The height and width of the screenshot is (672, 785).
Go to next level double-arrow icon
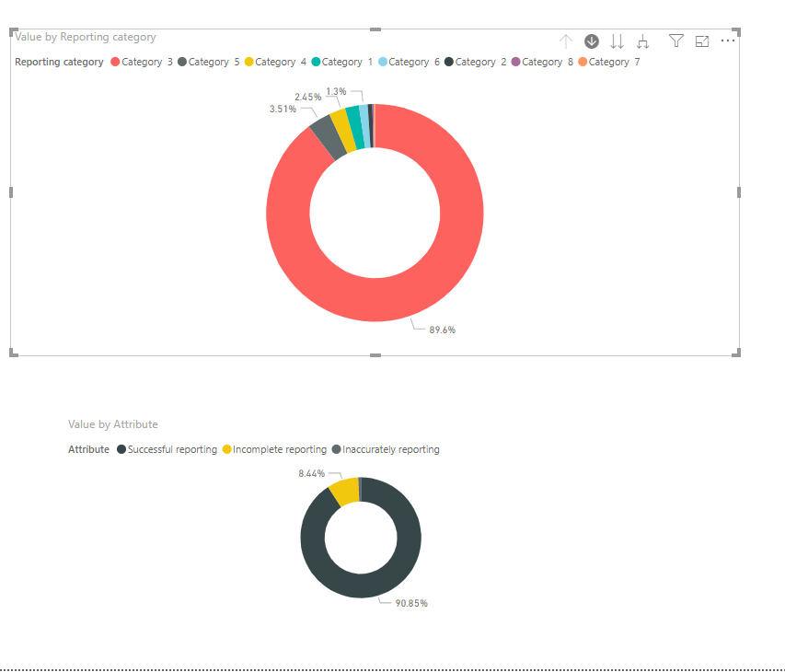617,41
